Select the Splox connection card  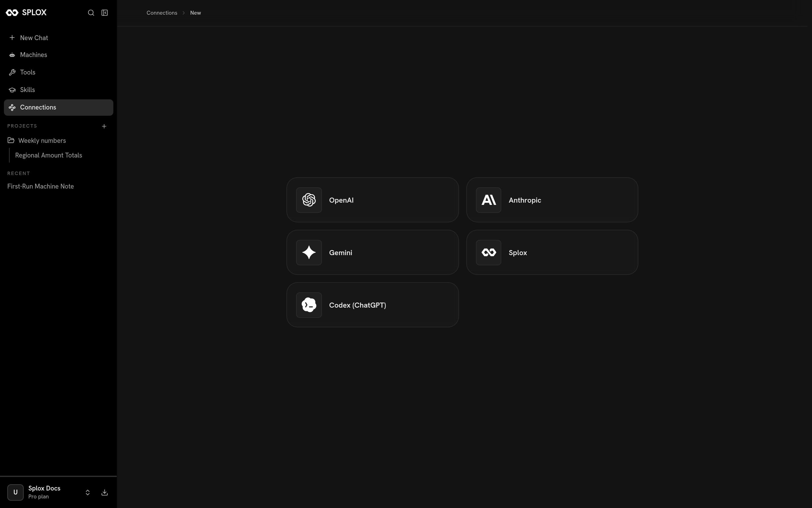(x=552, y=252)
